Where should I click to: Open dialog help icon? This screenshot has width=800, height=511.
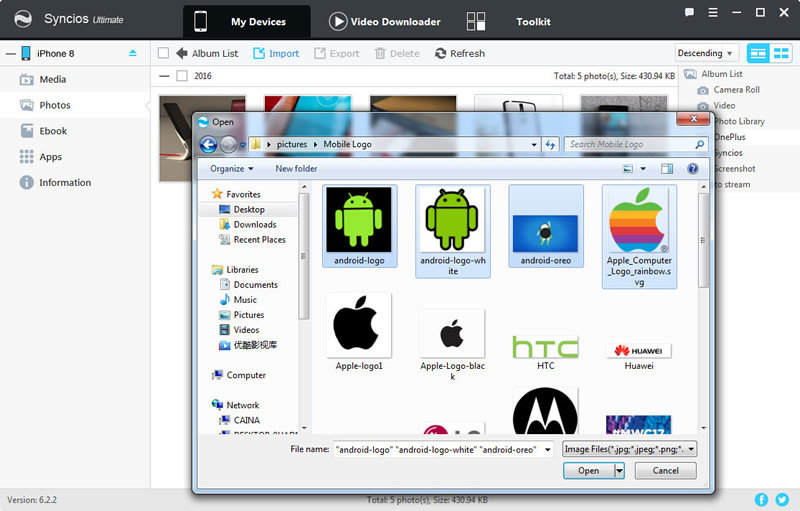[x=692, y=169]
